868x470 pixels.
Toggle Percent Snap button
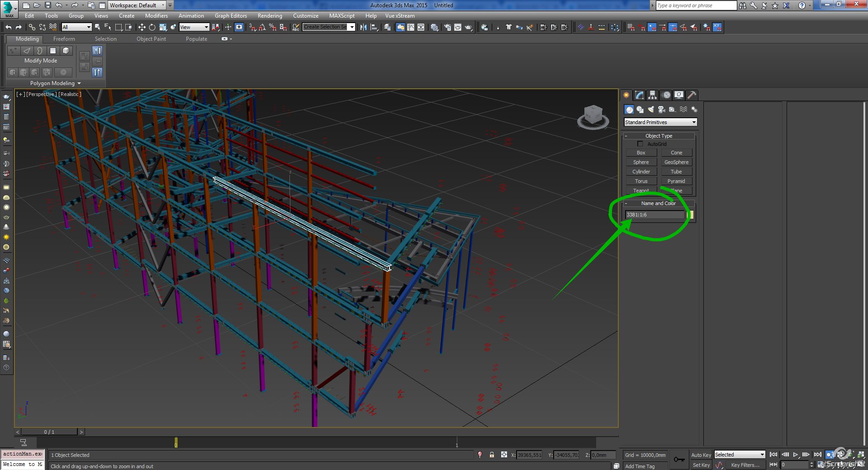pyautogui.click(x=273, y=27)
